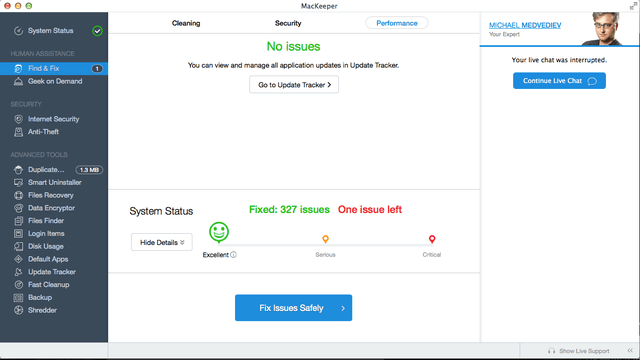
Task: Click the Continue Live Chat button
Action: [559, 81]
